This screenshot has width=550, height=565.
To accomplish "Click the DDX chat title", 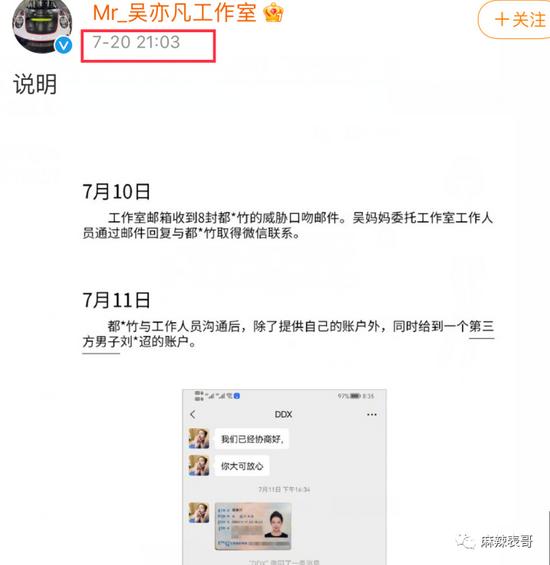I will click(x=283, y=414).
